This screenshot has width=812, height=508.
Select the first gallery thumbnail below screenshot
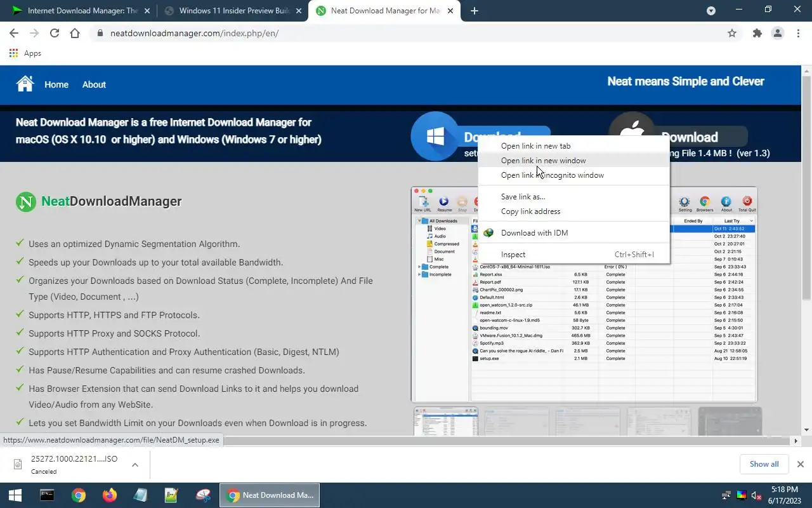(x=446, y=422)
